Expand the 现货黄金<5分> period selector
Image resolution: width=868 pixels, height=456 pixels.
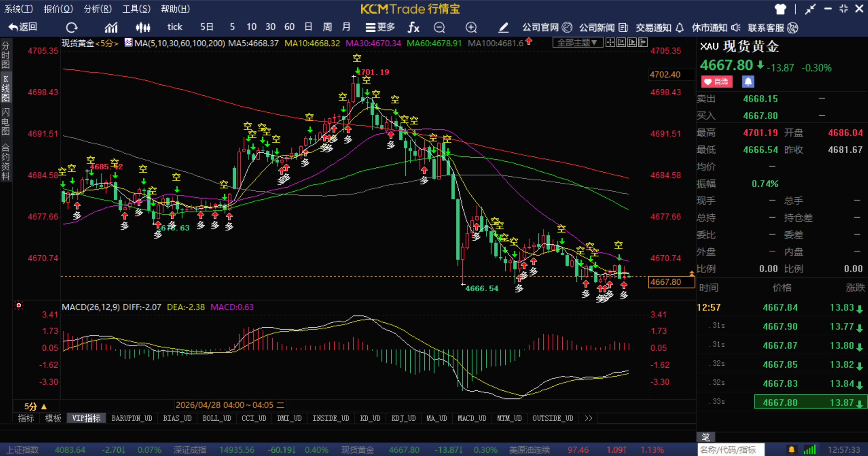point(90,44)
